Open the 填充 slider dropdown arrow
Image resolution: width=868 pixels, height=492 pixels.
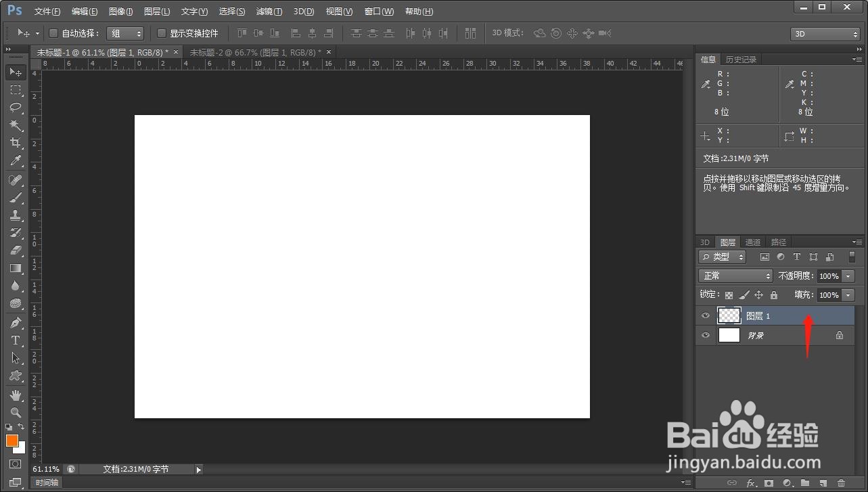pos(848,295)
